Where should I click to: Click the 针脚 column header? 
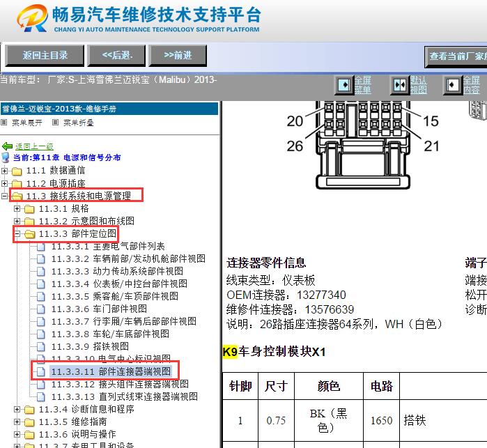240,386
